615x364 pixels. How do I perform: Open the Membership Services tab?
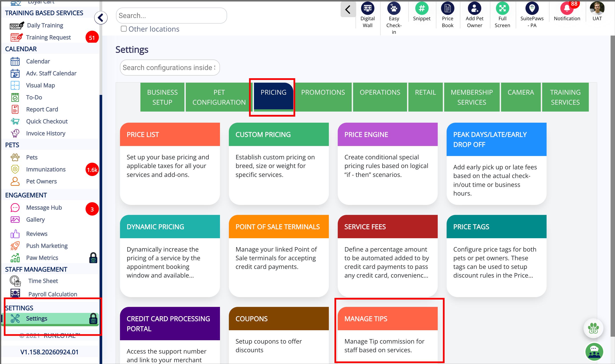[x=471, y=97]
